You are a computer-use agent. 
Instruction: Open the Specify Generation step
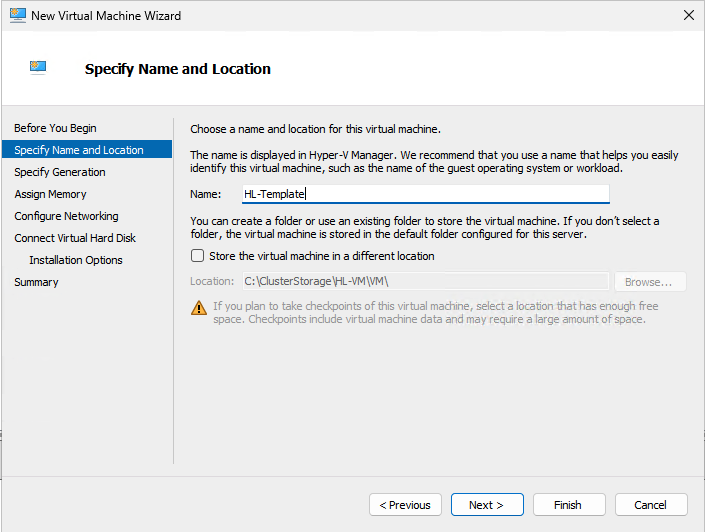tap(60, 172)
